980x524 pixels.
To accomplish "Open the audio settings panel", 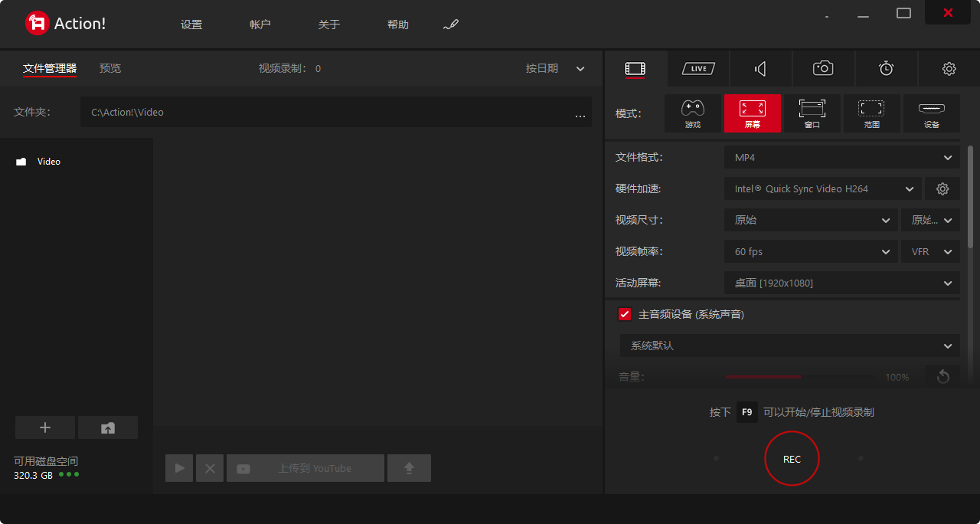I will 760,68.
